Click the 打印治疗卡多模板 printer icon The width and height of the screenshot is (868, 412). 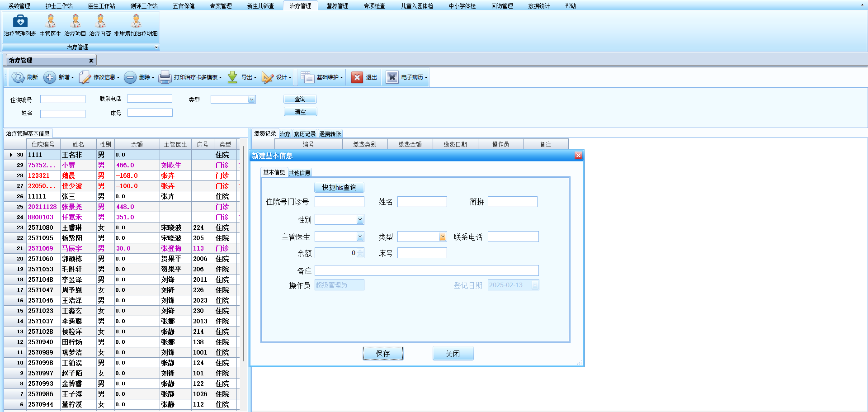(x=165, y=77)
